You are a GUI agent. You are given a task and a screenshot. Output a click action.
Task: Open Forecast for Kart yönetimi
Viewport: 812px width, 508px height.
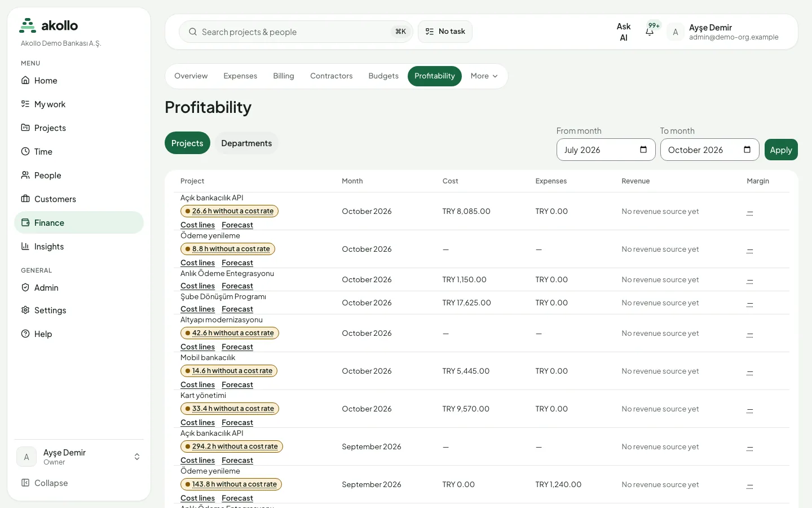click(237, 423)
